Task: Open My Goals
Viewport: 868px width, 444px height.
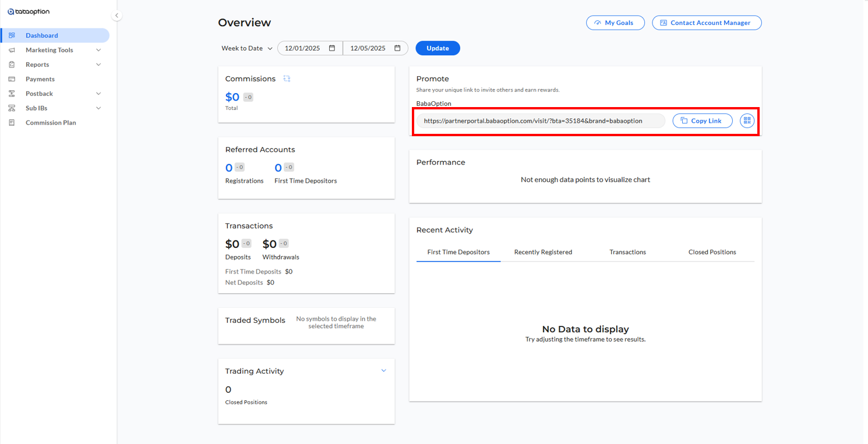Action: tap(615, 23)
